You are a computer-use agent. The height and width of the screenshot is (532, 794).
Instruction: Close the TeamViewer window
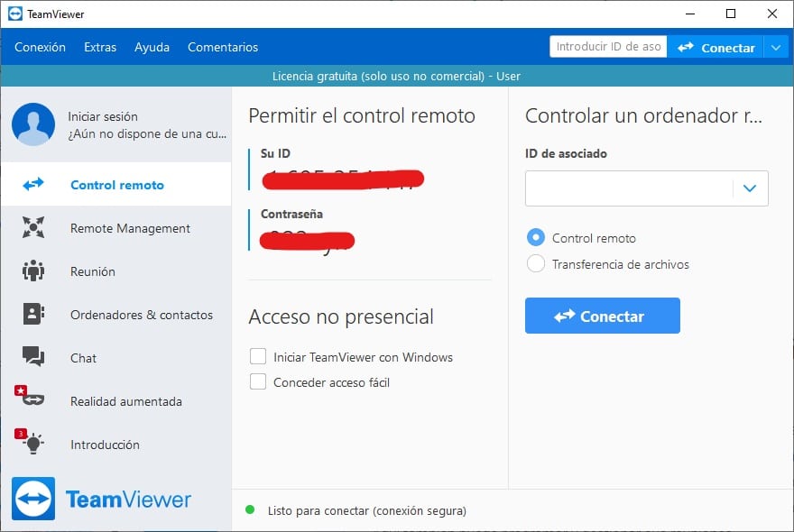(772, 14)
